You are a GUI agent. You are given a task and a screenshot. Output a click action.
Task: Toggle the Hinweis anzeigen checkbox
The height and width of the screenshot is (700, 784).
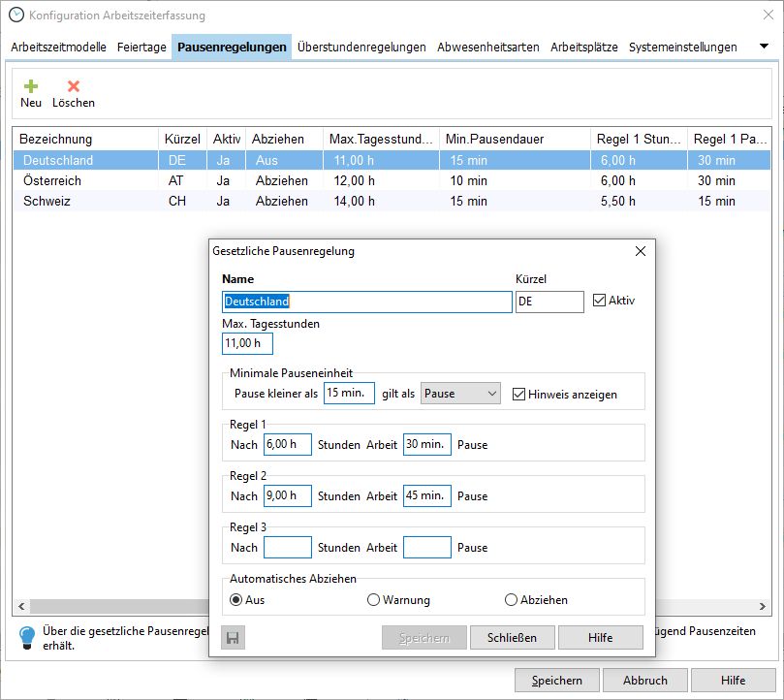pos(519,394)
